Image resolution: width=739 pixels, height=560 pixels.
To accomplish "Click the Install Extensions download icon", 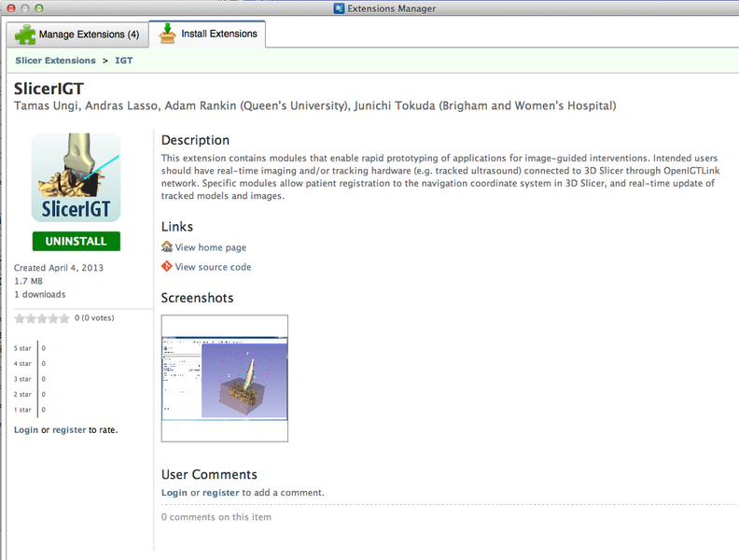I will [x=167, y=34].
